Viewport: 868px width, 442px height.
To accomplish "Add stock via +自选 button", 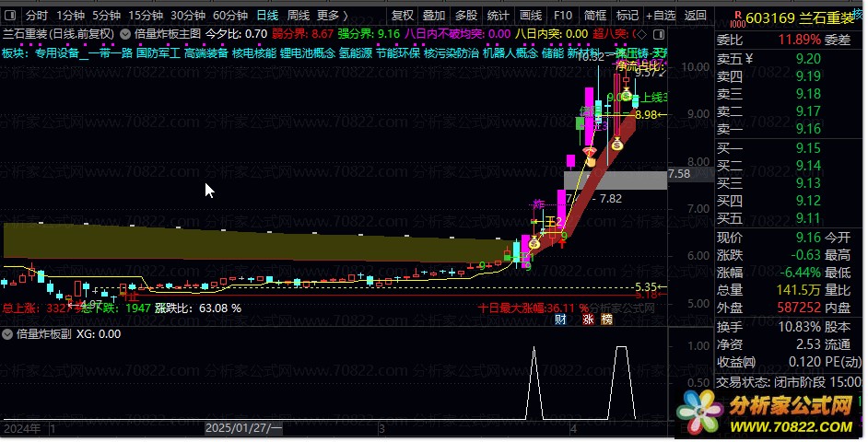I will (661, 16).
